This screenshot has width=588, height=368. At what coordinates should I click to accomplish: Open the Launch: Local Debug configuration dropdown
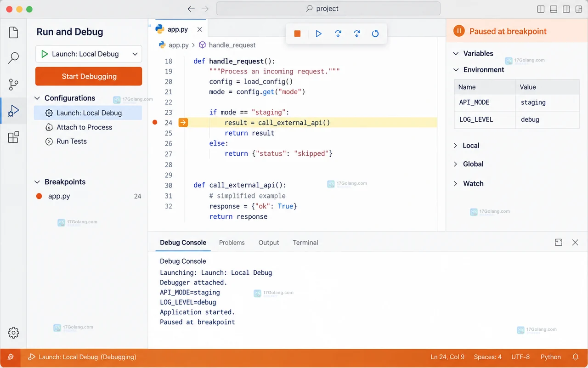pos(89,54)
